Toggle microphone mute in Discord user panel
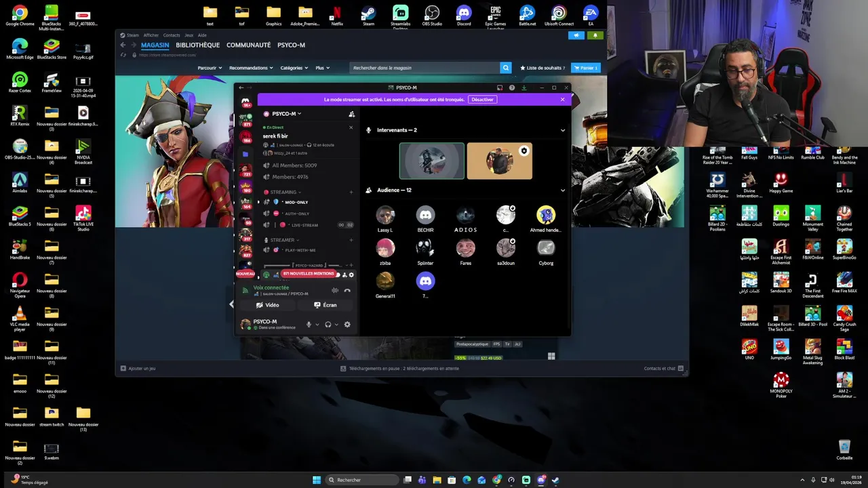 (309, 325)
